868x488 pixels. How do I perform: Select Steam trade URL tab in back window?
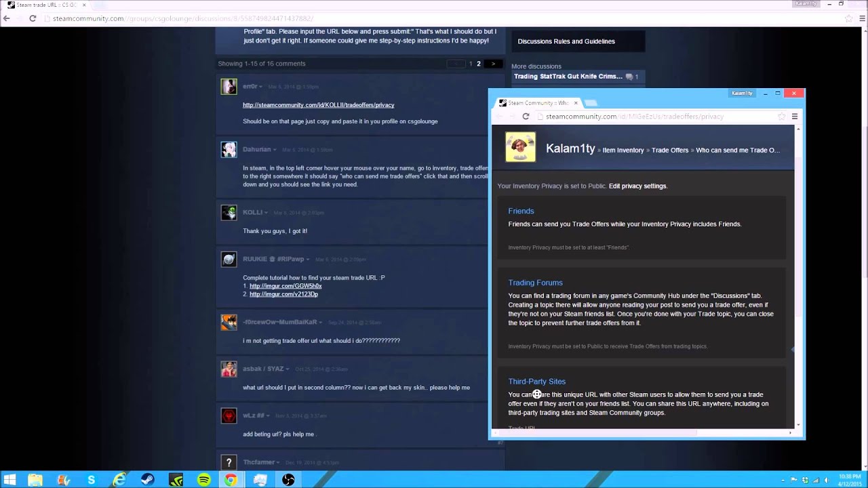(x=46, y=5)
